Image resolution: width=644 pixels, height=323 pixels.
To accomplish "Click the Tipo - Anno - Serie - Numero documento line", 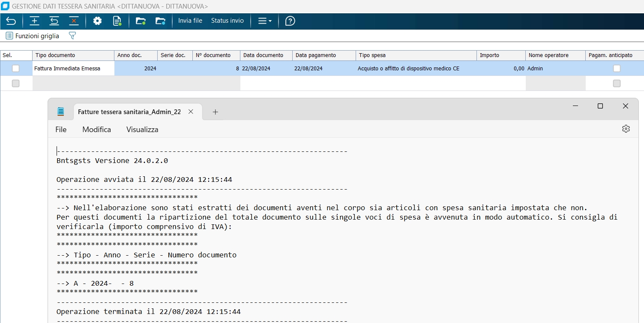I will point(147,255).
